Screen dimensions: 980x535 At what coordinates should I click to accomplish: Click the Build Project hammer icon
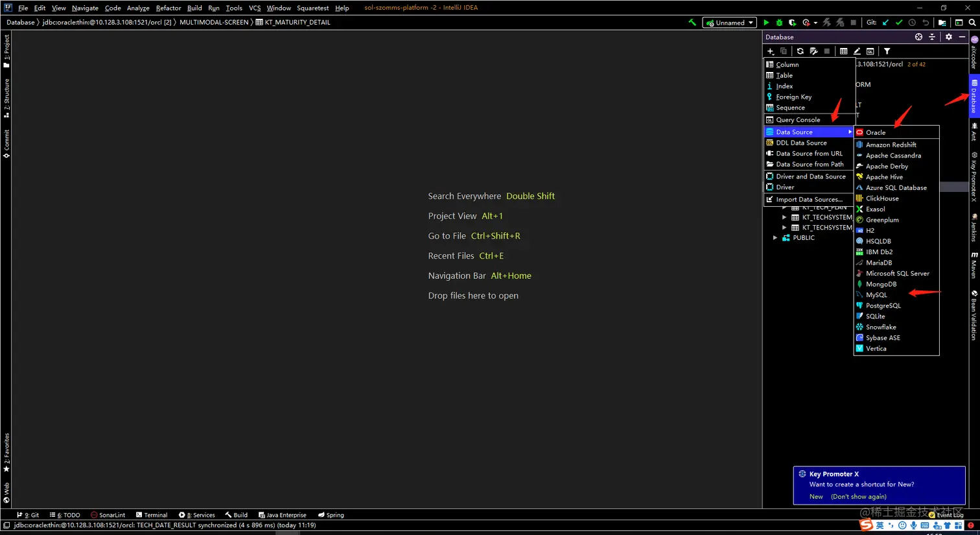pos(692,22)
